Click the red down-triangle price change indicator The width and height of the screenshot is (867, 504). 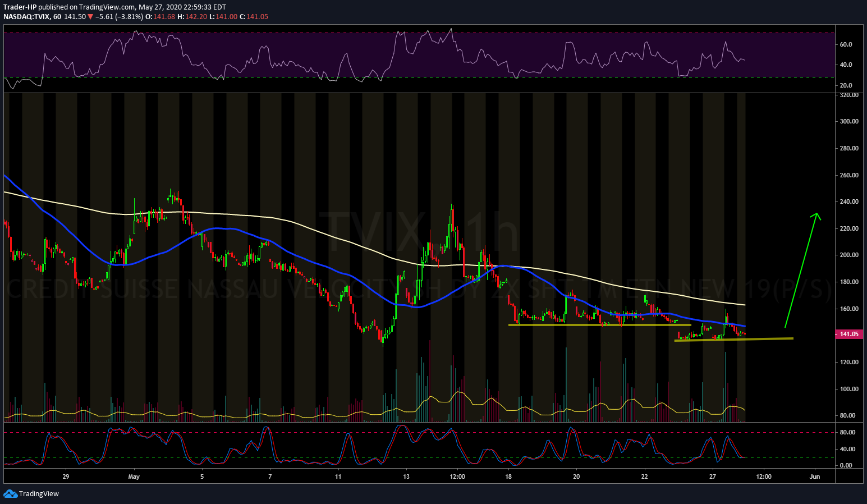[90, 17]
